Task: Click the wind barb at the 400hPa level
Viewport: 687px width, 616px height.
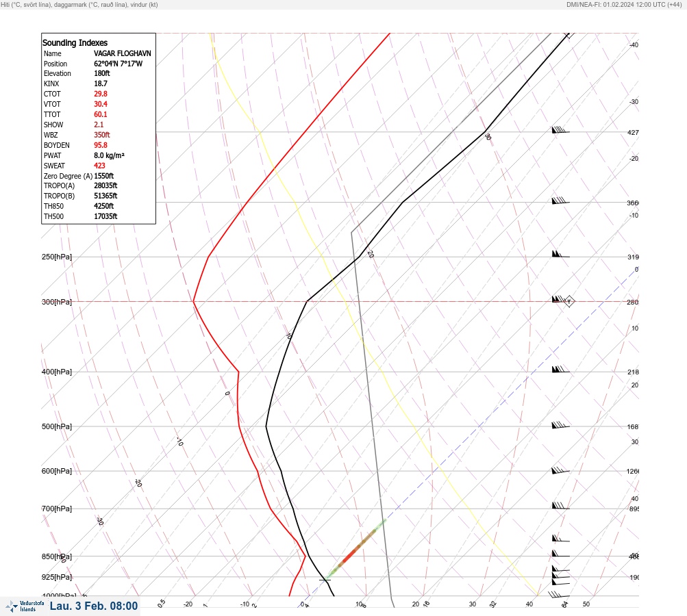Action: [560, 370]
